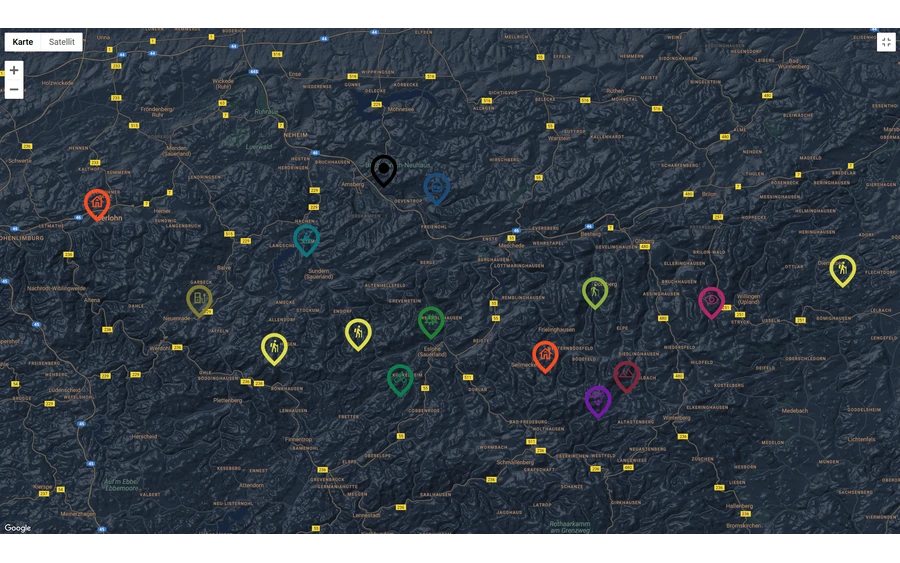Exit fullscreen map view
The height and width of the screenshot is (563, 900).
point(886,42)
